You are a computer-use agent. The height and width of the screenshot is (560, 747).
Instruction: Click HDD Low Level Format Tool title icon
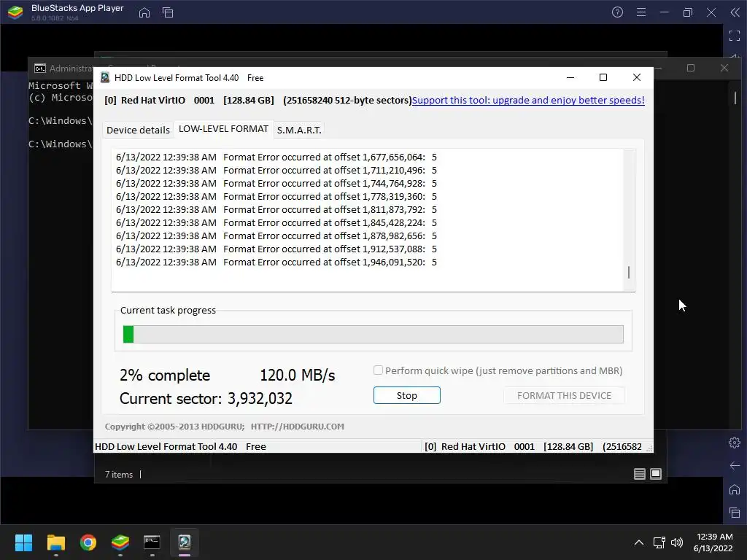tap(105, 77)
